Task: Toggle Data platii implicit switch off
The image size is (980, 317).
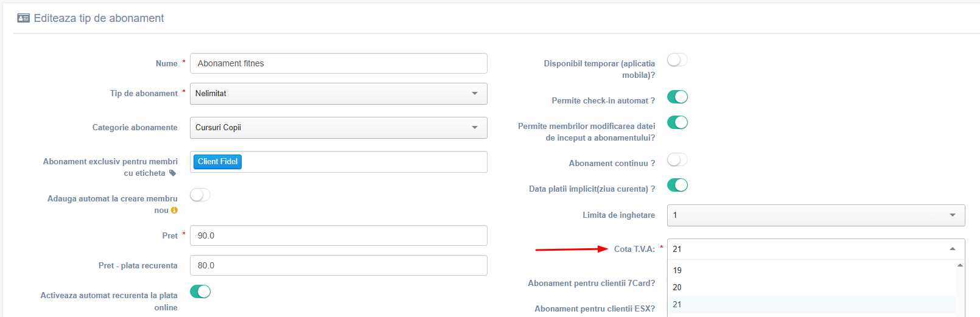Action: (677, 185)
